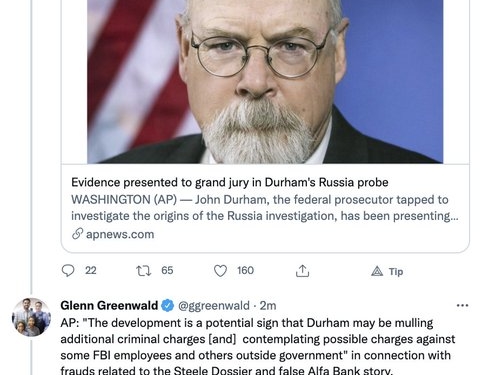This screenshot has height=375, width=482.
Task: Click the 2m tweet timestamp
Action: [268, 306]
